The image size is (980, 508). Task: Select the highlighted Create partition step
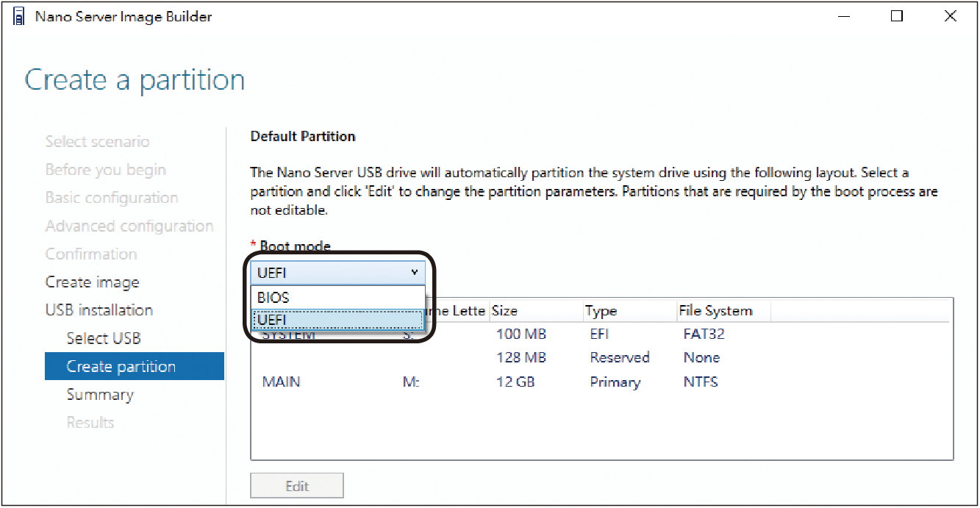[121, 366]
